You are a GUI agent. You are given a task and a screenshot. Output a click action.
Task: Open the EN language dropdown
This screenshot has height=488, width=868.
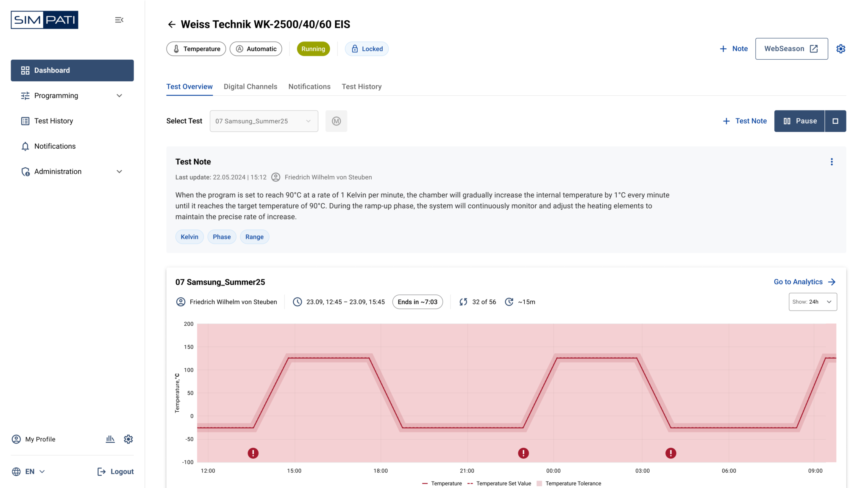pyautogui.click(x=35, y=472)
